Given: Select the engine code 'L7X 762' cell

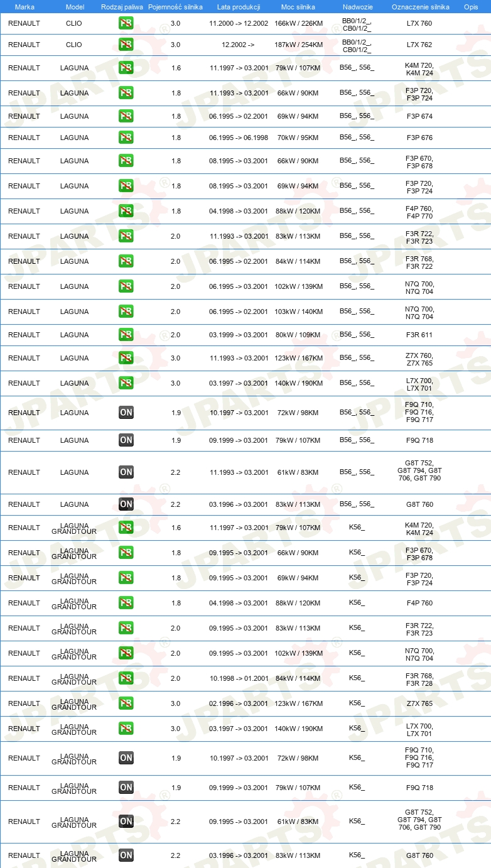Looking at the screenshot, I should 419,45.
